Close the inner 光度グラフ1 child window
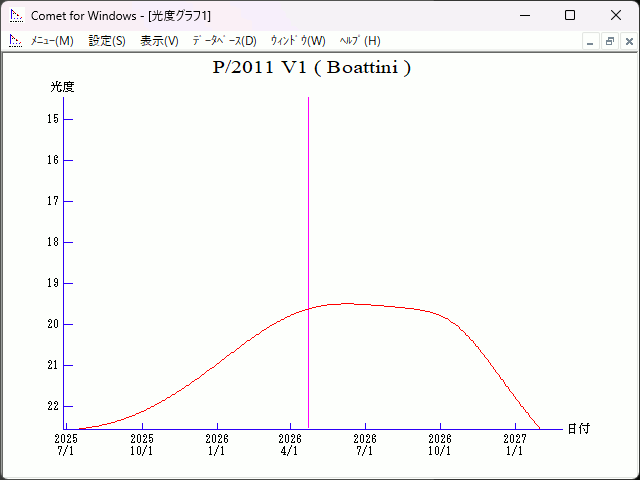Viewport: 640px width, 480px height. coord(628,41)
